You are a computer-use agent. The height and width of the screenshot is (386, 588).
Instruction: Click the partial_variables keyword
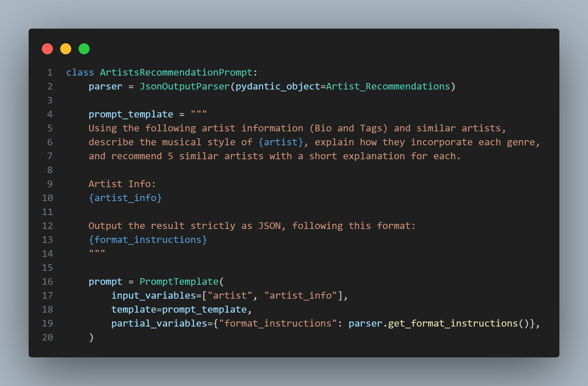pyautogui.click(x=159, y=323)
